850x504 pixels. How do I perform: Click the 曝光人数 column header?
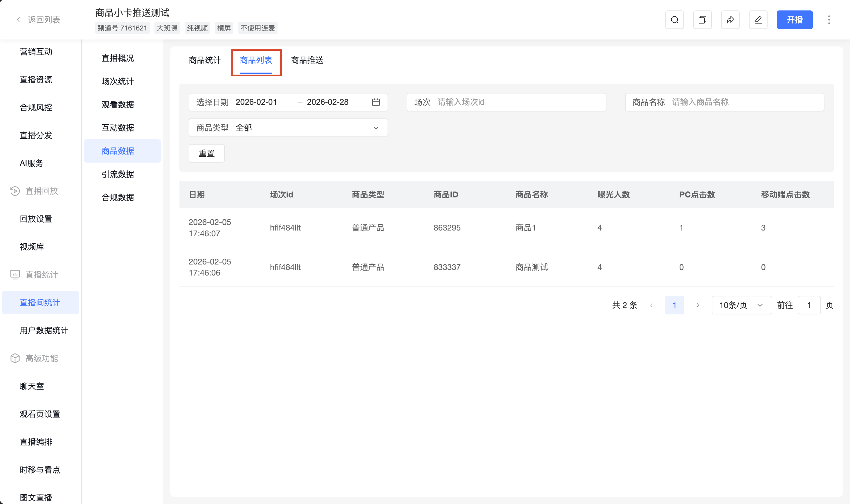click(613, 194)
